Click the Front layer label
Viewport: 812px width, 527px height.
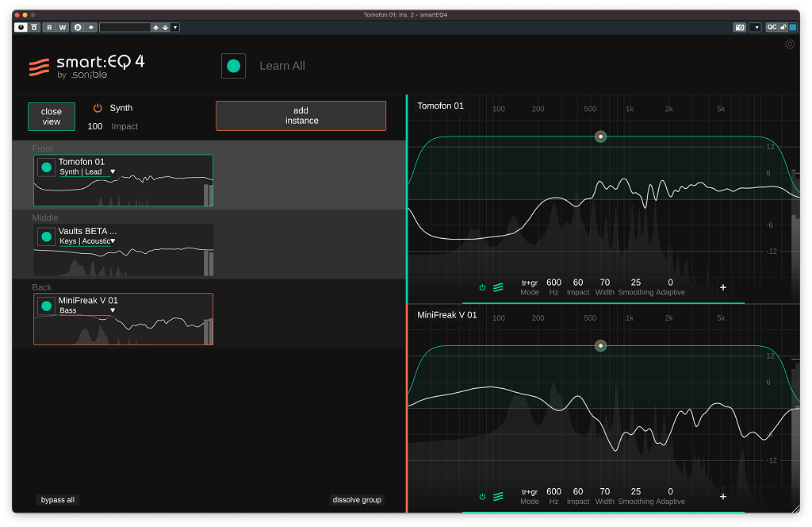pyautogui.click(x=43, y=148)
